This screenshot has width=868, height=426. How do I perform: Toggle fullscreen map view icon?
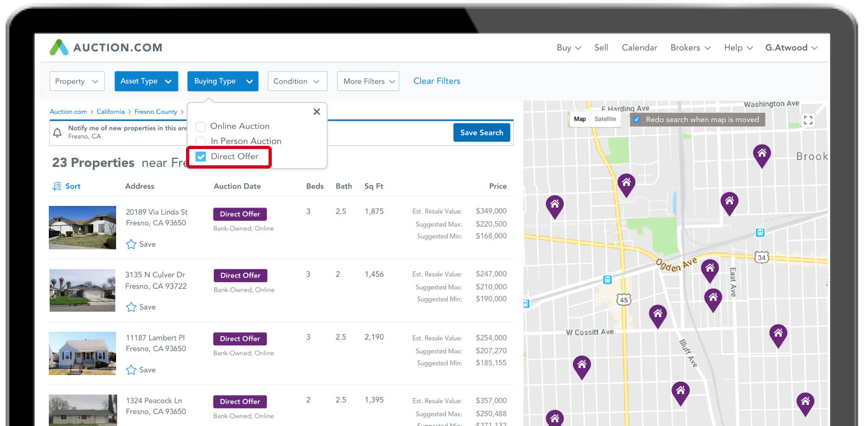808,120
